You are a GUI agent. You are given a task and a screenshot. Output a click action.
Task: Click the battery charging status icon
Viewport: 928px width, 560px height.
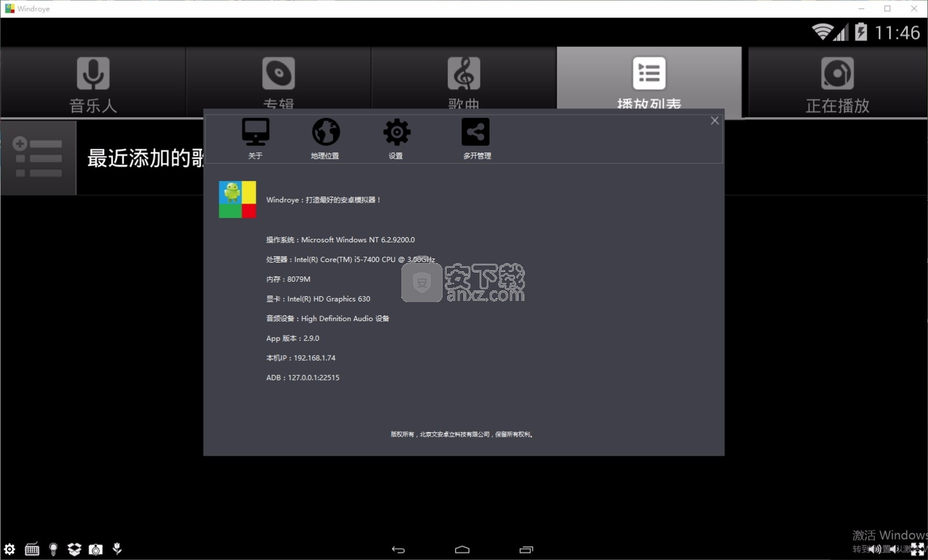(861, 32)
